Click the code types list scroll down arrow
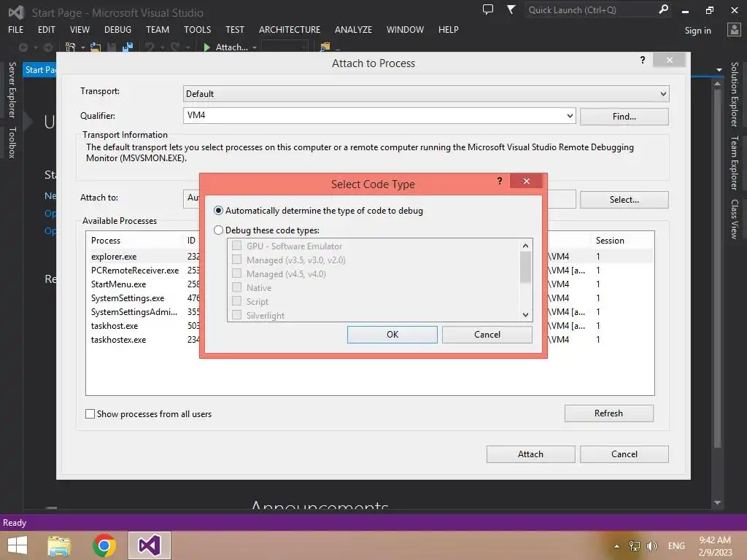The image size is (747, 560). [x=525, y=315]
